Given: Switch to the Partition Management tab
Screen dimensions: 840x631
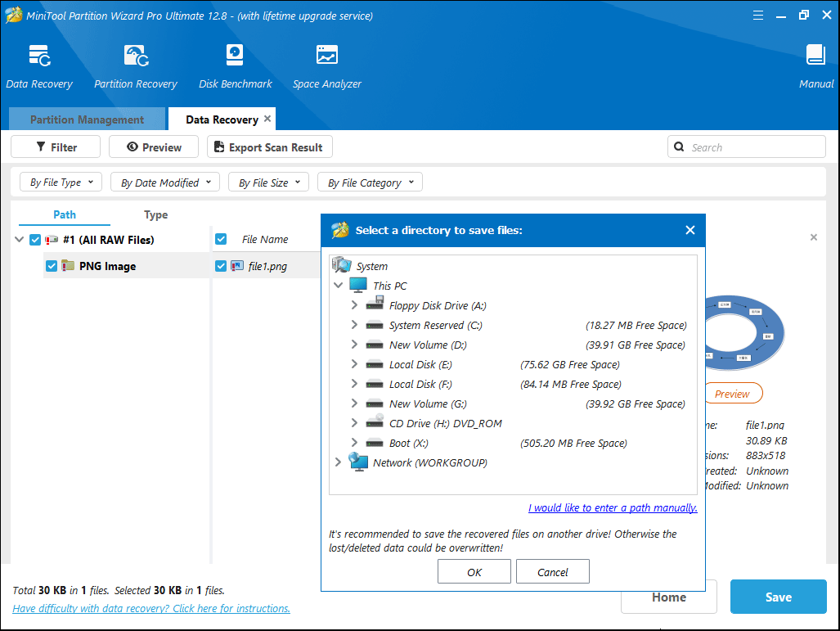Looking at the screenshot, I should coord(87,119).
